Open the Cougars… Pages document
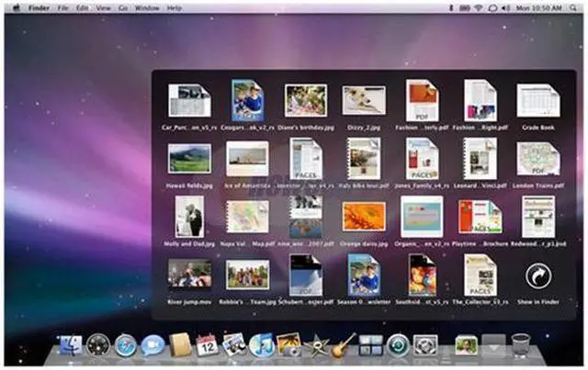Image resolution: width=588 pixels, height=370 pixels. pos(247,100)
